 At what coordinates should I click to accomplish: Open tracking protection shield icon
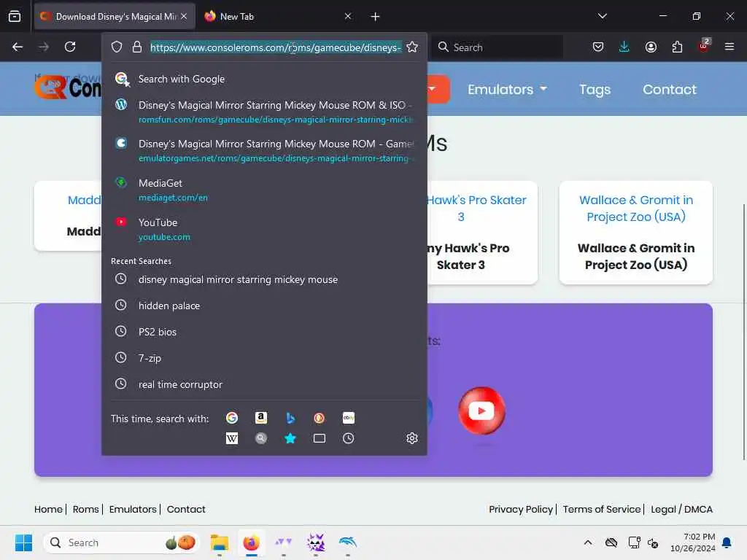pyautogui.click(x=117, y=47)
